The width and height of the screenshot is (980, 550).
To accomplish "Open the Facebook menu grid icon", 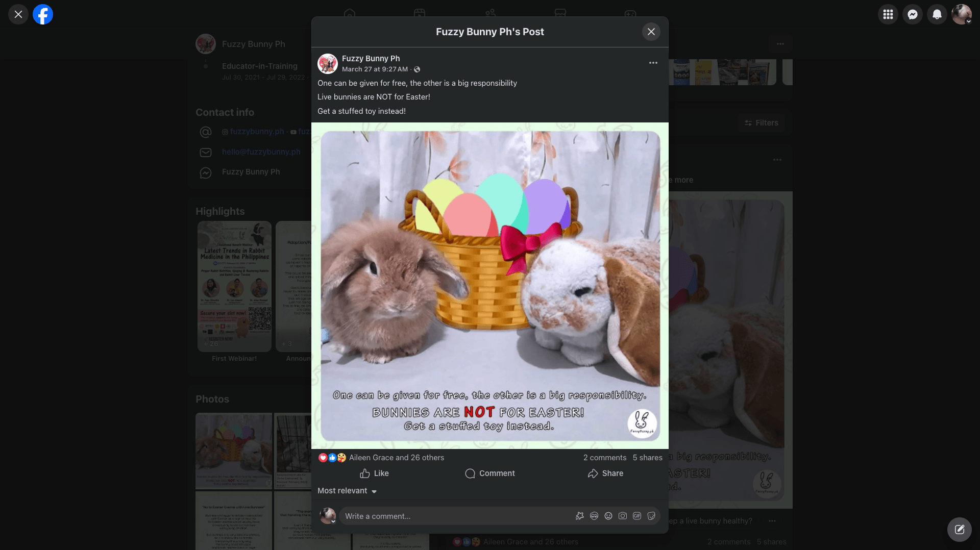I will click(888, 14).
